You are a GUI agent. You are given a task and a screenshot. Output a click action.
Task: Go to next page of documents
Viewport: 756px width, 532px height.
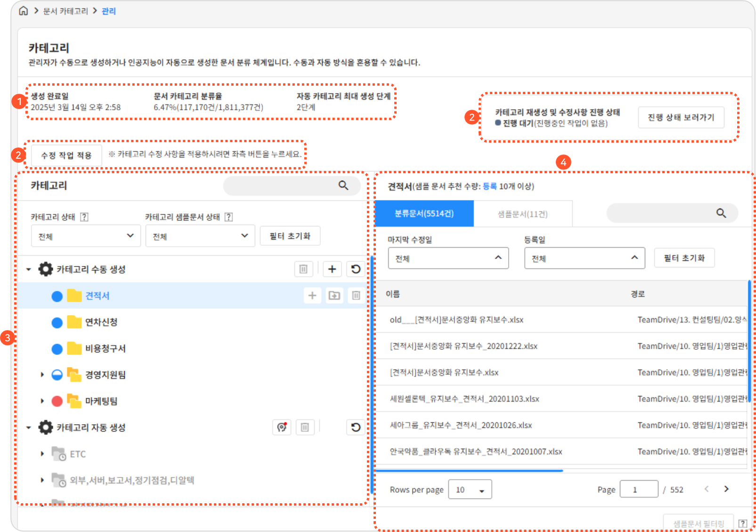coord(726,489)
